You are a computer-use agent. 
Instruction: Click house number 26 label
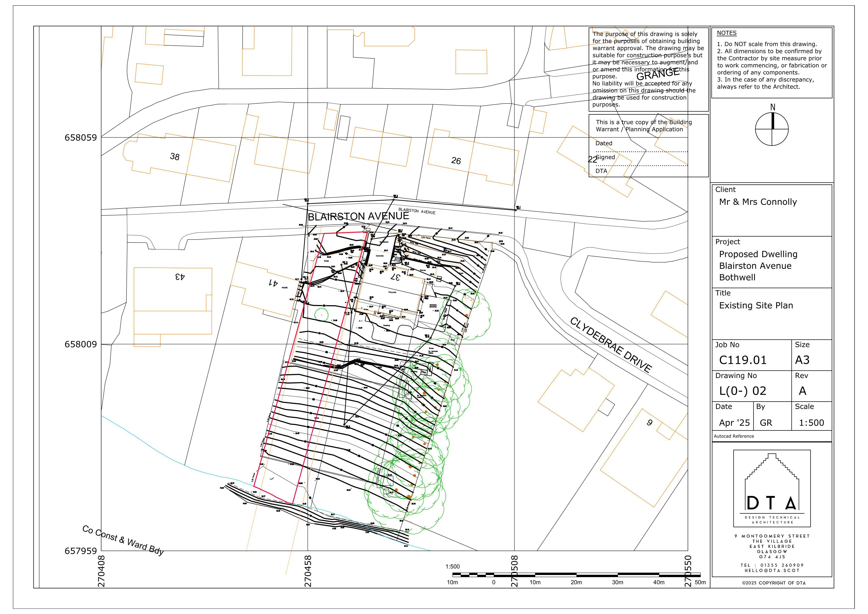pos(456,161)
